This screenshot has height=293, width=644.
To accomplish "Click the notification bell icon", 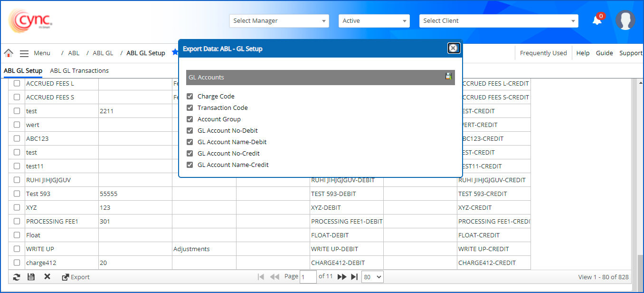I will [597, 20].
